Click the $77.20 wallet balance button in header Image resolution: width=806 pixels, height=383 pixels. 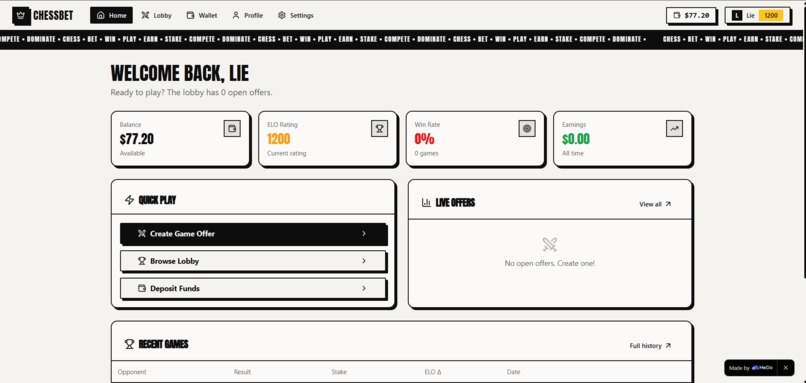click(x=691, y=15)
